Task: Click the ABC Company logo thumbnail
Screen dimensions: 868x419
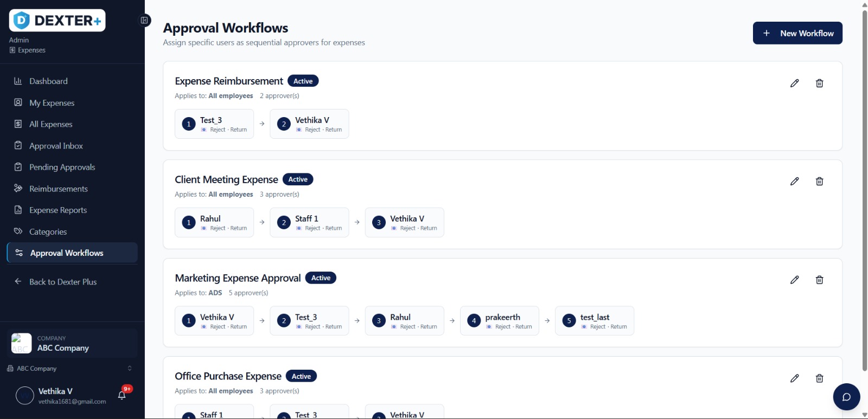Action: tap(21, 343)
